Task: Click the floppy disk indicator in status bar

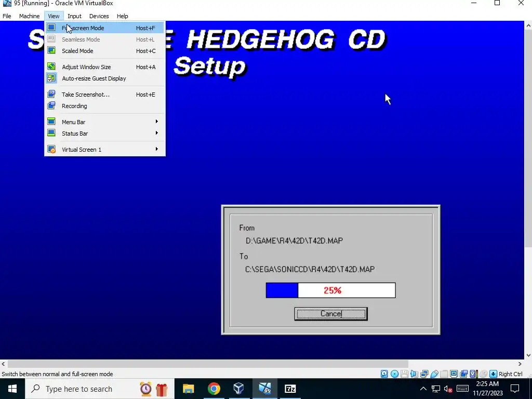Action: [404, 374]
